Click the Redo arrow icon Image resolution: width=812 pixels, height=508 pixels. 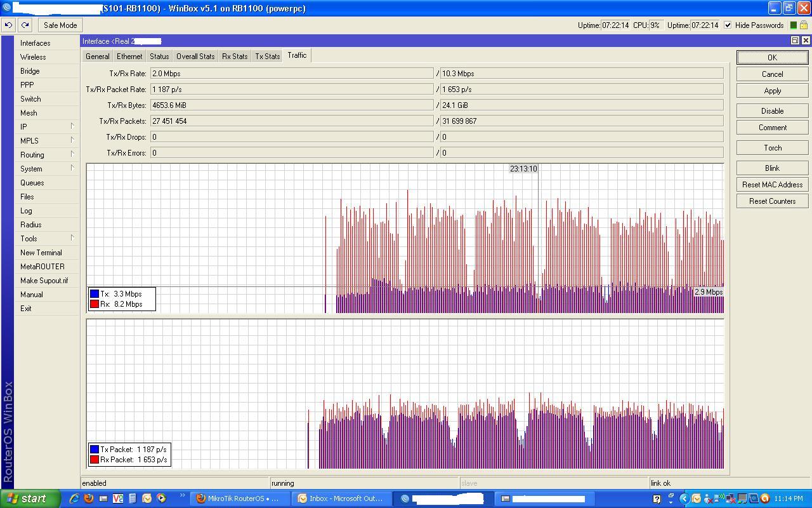[x=25, y=25]
